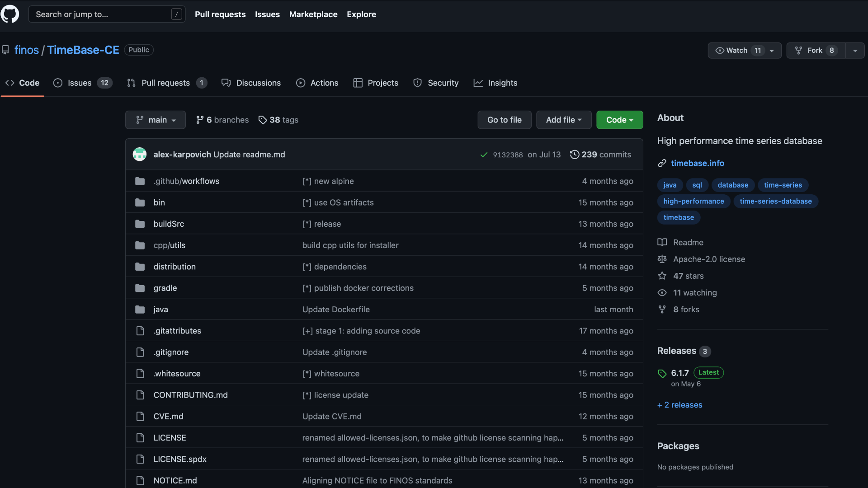View the 38 tags list
The image size is (868, 488).
click(278, 120)
